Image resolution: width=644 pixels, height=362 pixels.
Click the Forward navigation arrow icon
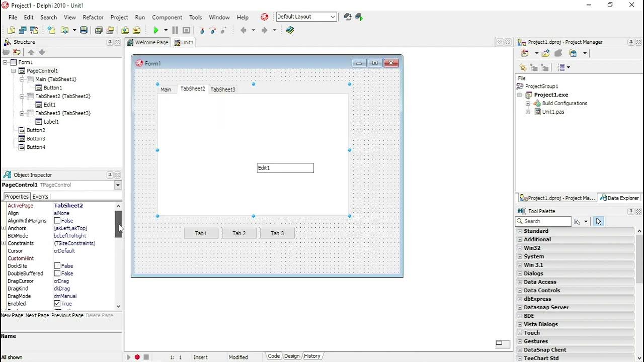264,30
